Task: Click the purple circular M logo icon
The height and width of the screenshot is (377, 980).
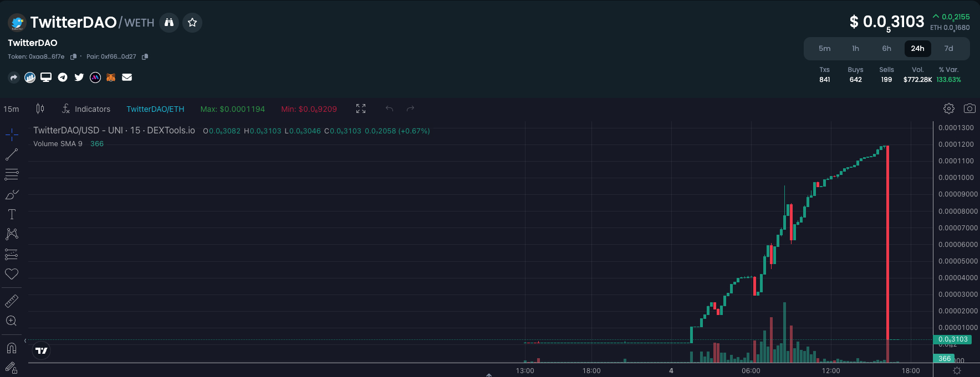Action: 95,78
